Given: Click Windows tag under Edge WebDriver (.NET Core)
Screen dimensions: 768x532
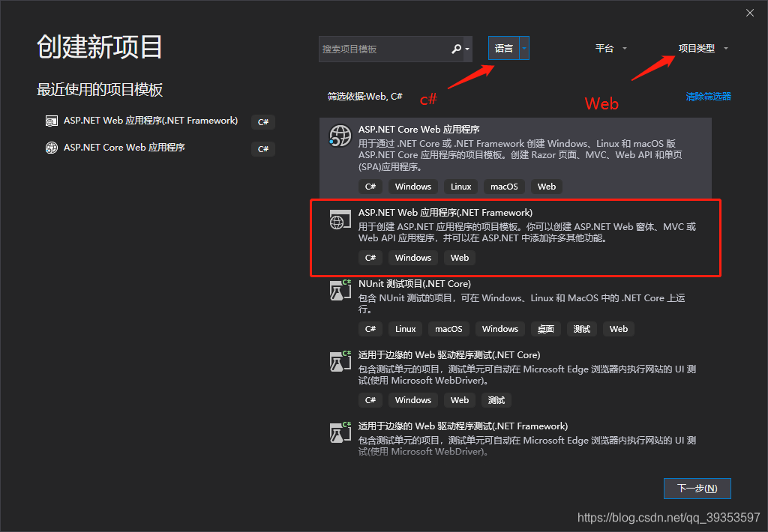Looking at the screenshot, I should (x=413, y=400).
